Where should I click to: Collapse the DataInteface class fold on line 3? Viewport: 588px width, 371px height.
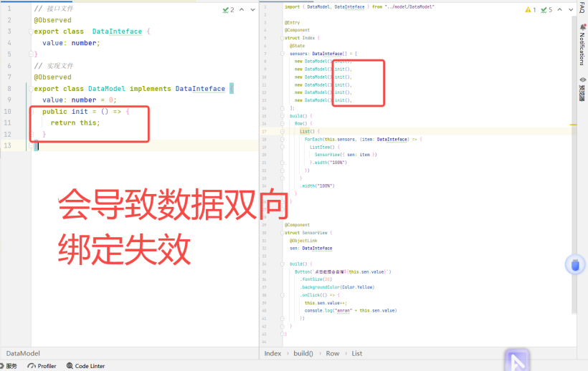(x=31, y=32)
